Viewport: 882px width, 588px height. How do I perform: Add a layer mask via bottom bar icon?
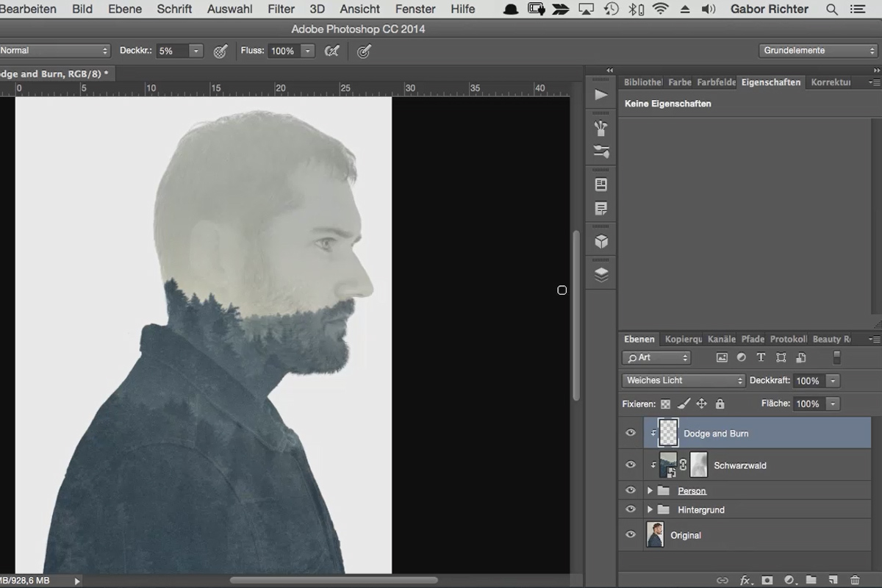coord(767,580)
